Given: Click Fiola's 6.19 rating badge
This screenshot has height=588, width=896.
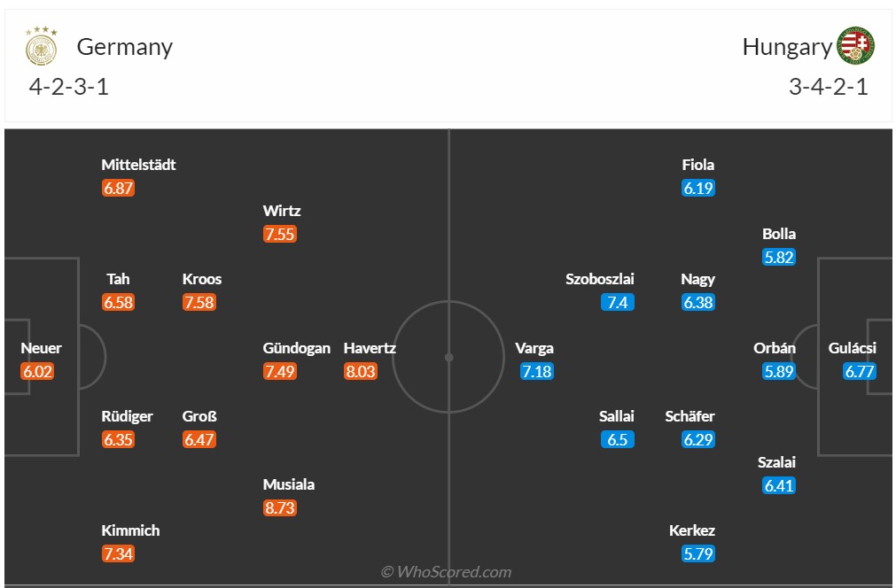Looking at the screenshot, I should (698, 189).
